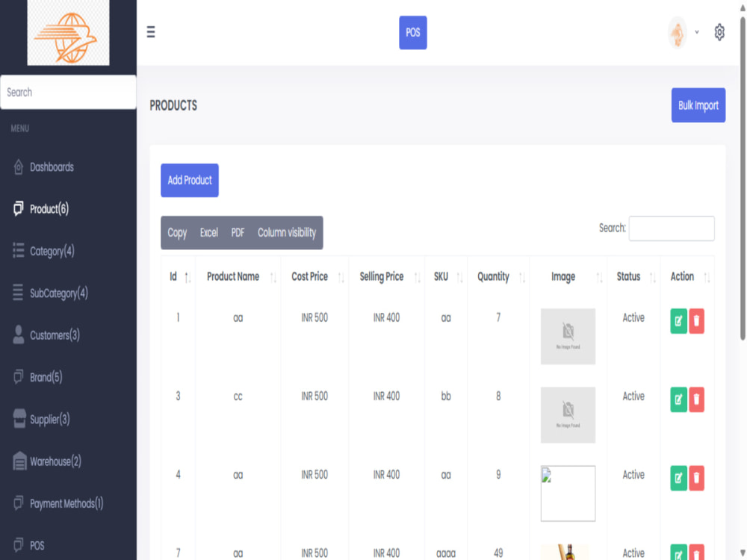Toggle the hamburger sidebar menu icon
This screenshot has width=747, height=560.
pos(151,32)
